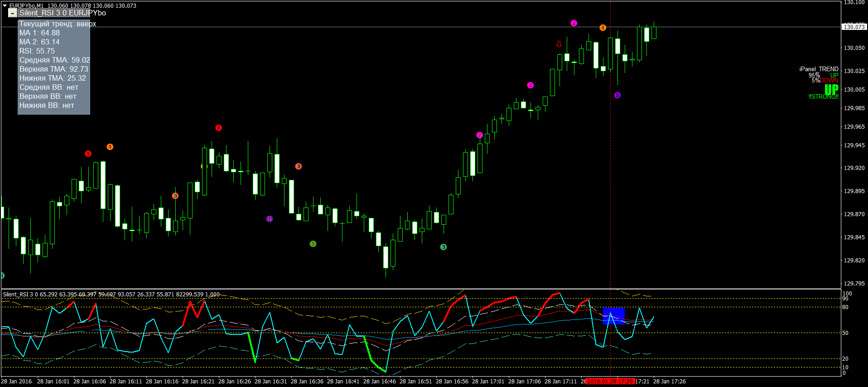Click the !!STRONG!! trend label
Image resolution: width=868 pixels, height=387 pixels.
[823, 97]
